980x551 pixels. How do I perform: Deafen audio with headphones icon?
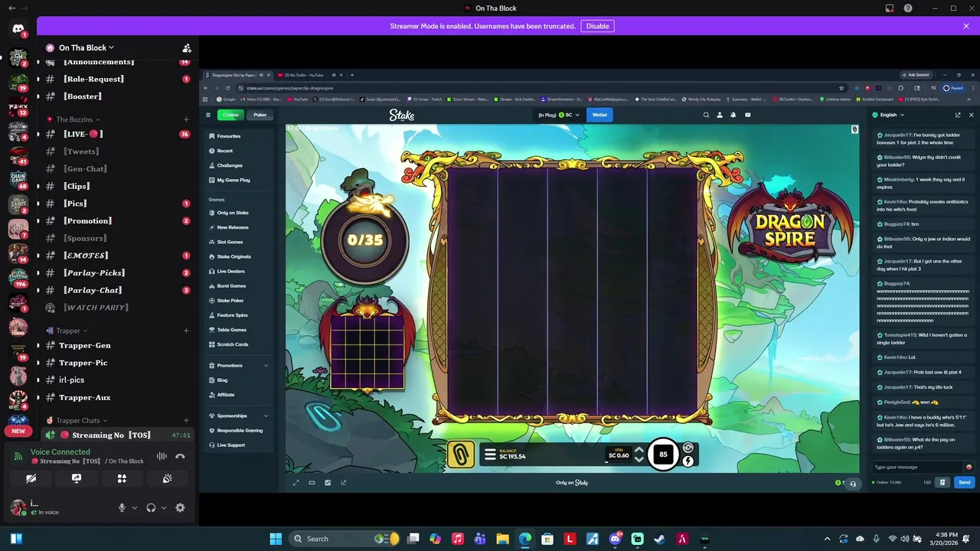[151, 507]
